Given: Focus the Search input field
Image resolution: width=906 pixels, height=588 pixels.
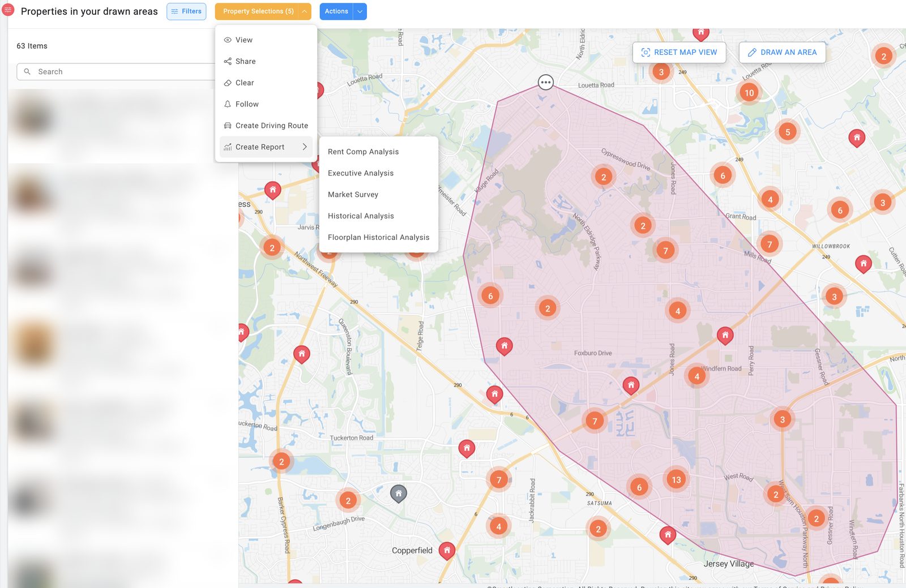Looking at the screenshot, I should click(119, 72).
